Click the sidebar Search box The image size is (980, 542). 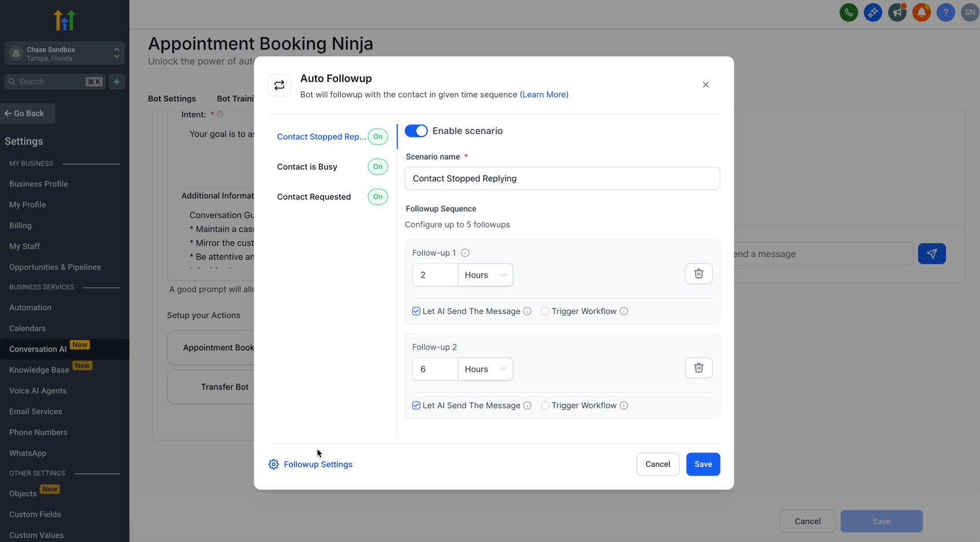tap(55, 81)
